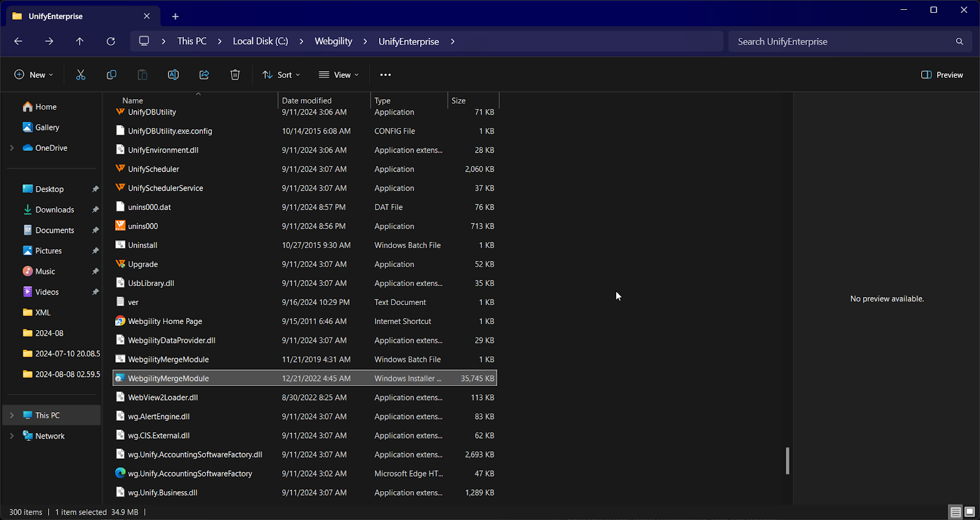Click the Webgility breadcrumb in address bar

[x=333, y=41]
